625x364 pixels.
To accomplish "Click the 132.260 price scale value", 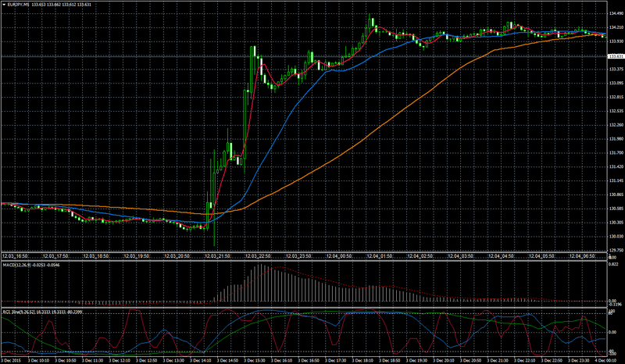I will point(615,125).
